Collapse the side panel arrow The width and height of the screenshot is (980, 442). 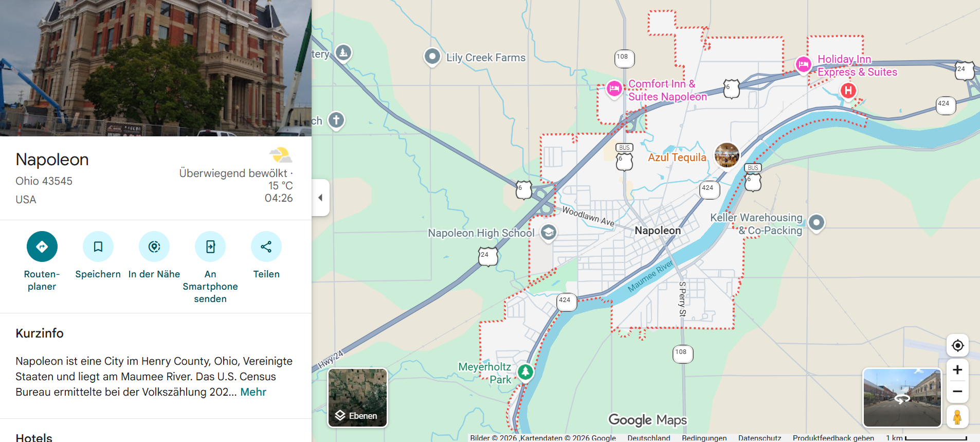(x=320, y=198)
